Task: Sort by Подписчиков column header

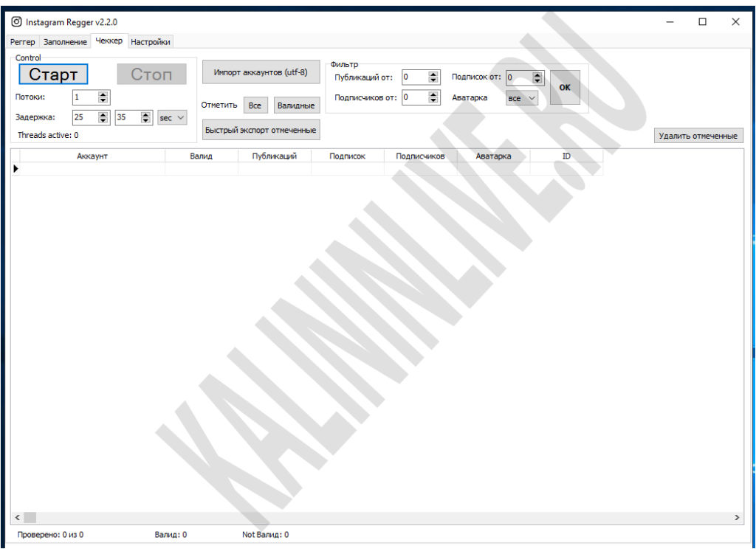Action: coord(420,156)
